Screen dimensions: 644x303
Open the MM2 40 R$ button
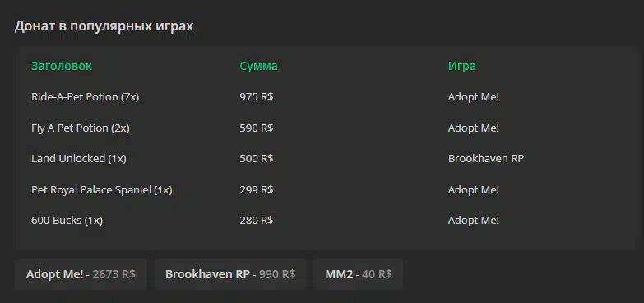tap(358, 274)
